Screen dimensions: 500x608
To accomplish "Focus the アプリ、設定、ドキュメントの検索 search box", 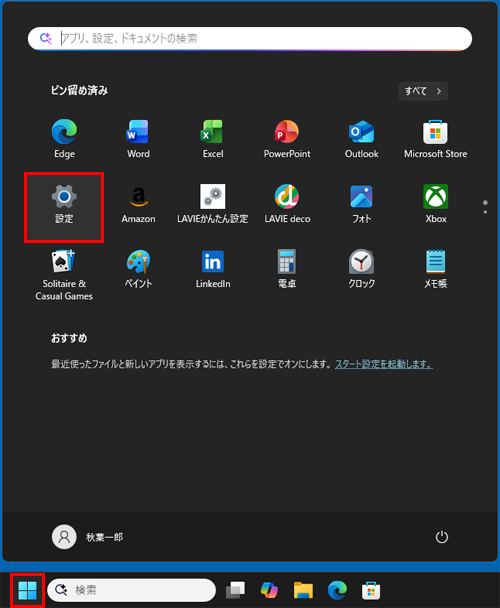I will tap(250, 38).
